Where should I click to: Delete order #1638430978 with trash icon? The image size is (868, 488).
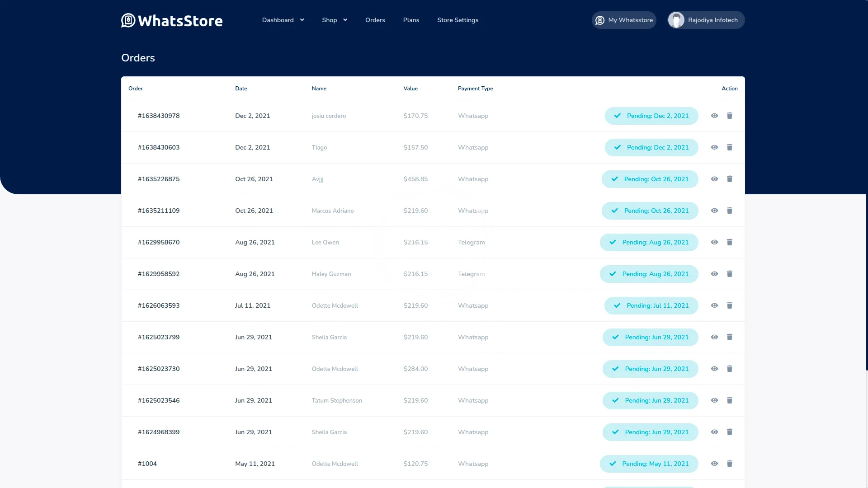coord(729,116)
